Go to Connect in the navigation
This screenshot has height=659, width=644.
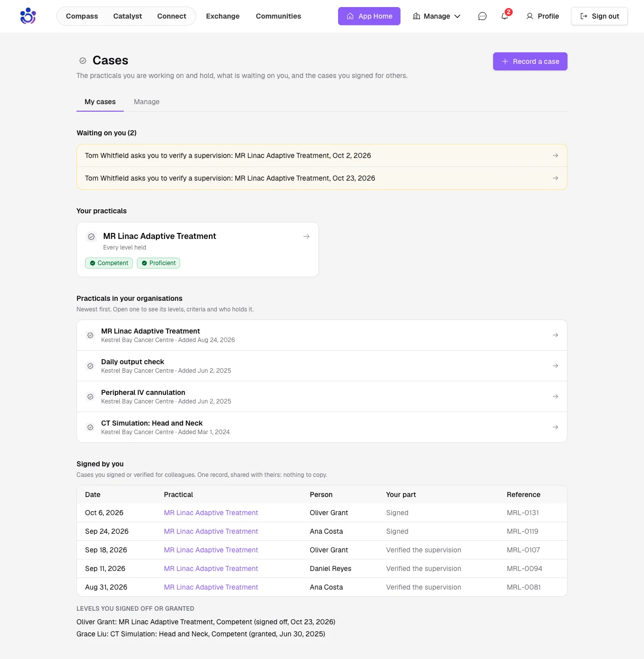pos(172,16)
